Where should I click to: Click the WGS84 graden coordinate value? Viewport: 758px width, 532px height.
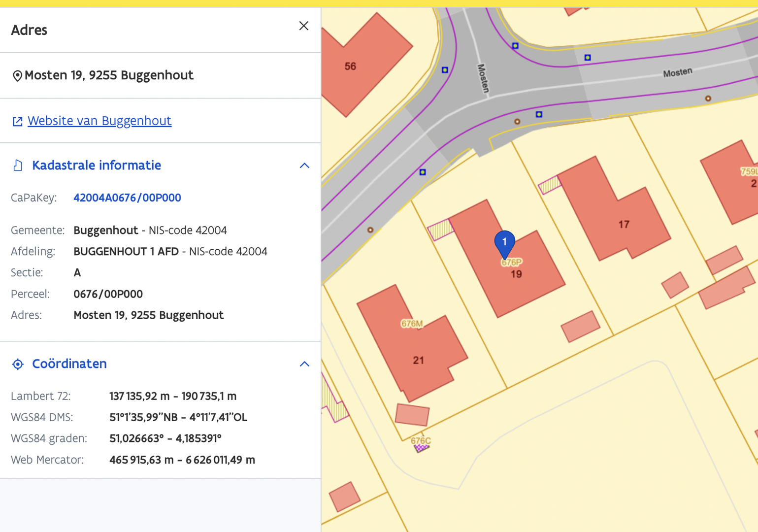(x=165, y=438)
